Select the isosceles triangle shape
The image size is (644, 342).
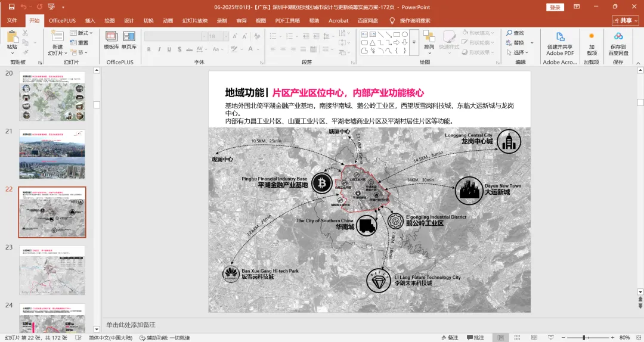[372, 42]
